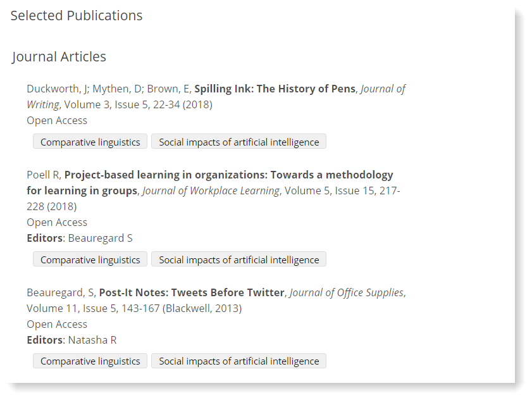Click "Open Access" under the Spilling Ink article
The height and width of the screenshot is (400, 532).
57,120
